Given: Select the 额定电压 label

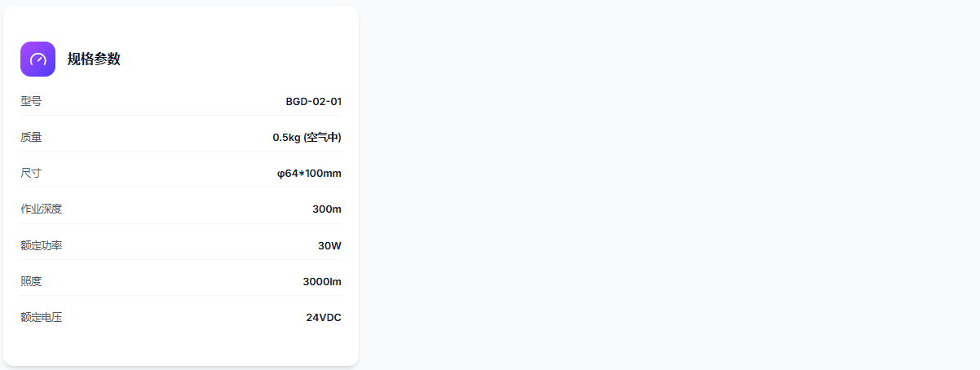Looking at the screenshot, I should [41, 317].
